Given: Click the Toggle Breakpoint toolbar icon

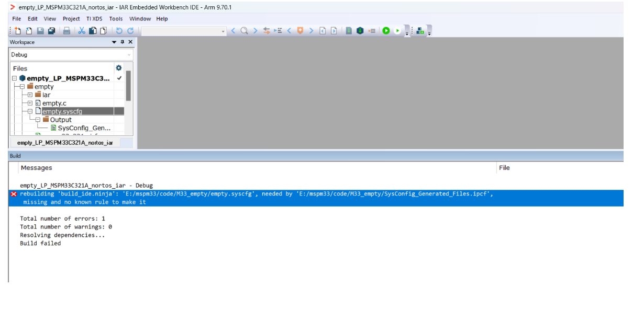Looking at the screenshot, I should (372, 31).
